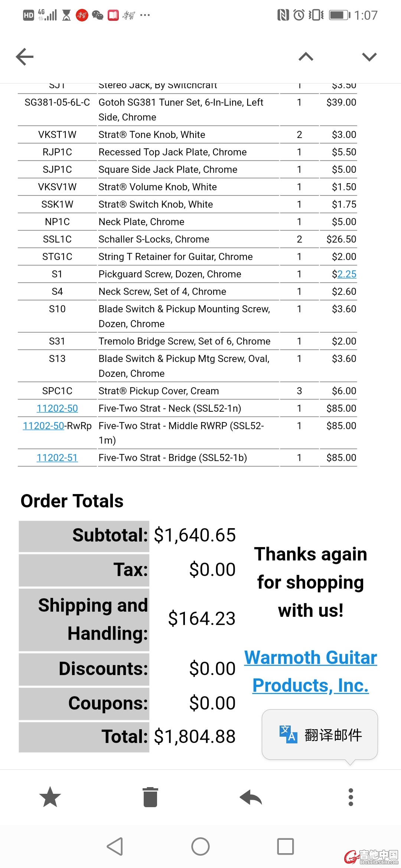This screenshot has width=401, height=868.
Task: Tap the alarm clock status icon
Action: [299, 15]
